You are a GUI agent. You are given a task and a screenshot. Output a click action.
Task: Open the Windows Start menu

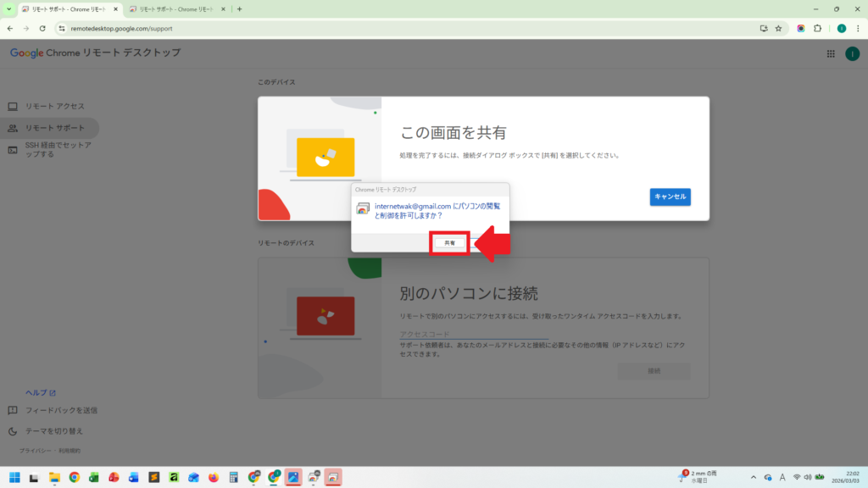(14, 477)
